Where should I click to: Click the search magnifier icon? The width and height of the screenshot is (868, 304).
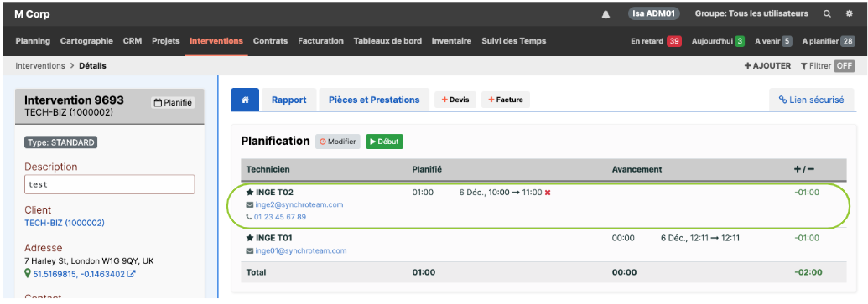pyautogui.click(x=827, y=14)
